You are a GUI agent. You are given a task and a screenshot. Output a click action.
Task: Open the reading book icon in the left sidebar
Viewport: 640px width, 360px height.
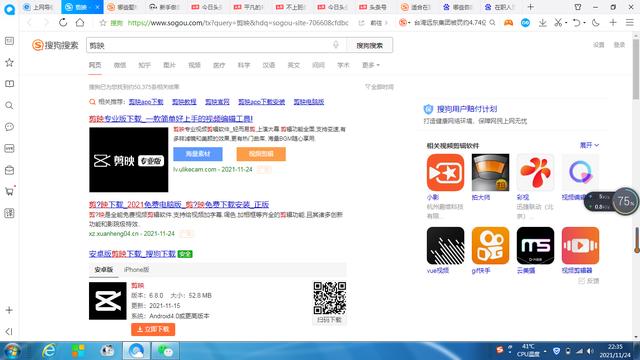[x=9, y=84]
